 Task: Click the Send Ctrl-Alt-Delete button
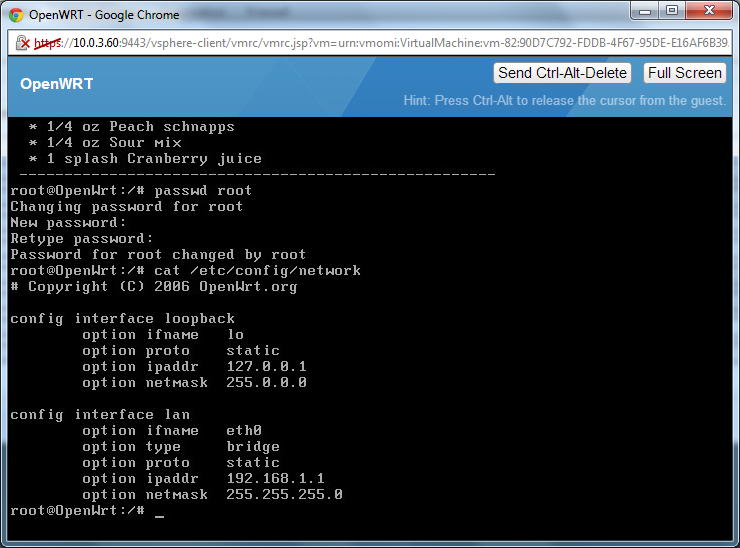[x=562, y=73]
